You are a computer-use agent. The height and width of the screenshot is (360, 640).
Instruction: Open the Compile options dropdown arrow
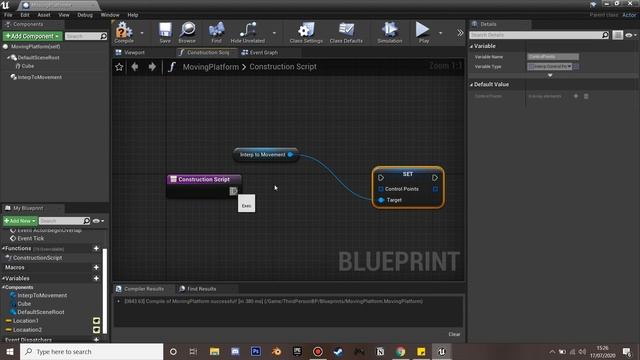(x=142, y=33)
